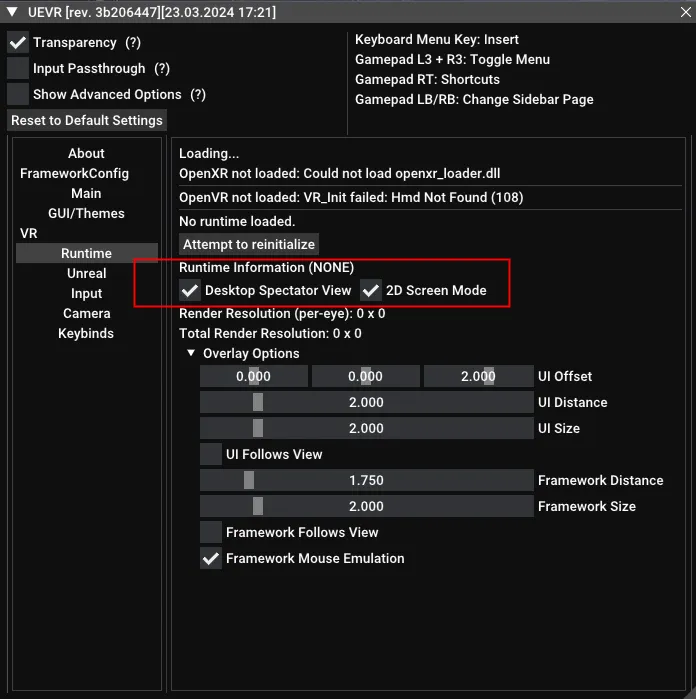This screenshot has width=696, height=699.
Task: Collapse the UEVR window title triangle
Action: tap(12, 12)
